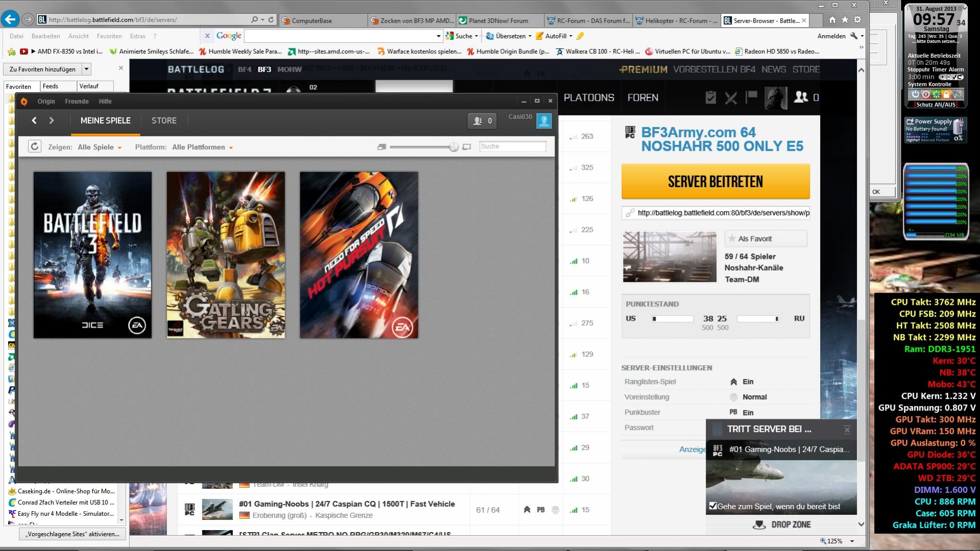Close the Favoriten sidebar panel
This screenshot has width=980, height=551.
coord(121,68)
